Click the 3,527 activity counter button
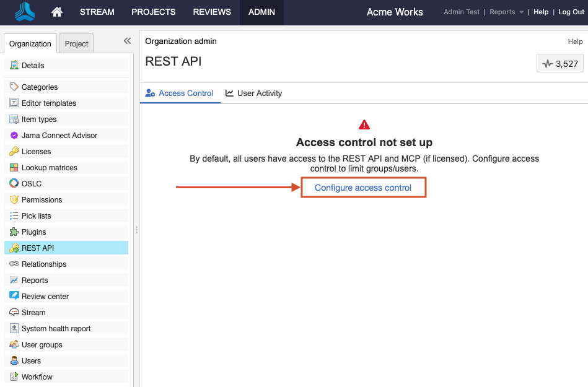The width and height of the screenshot is (588, 387). click(560, 64)
